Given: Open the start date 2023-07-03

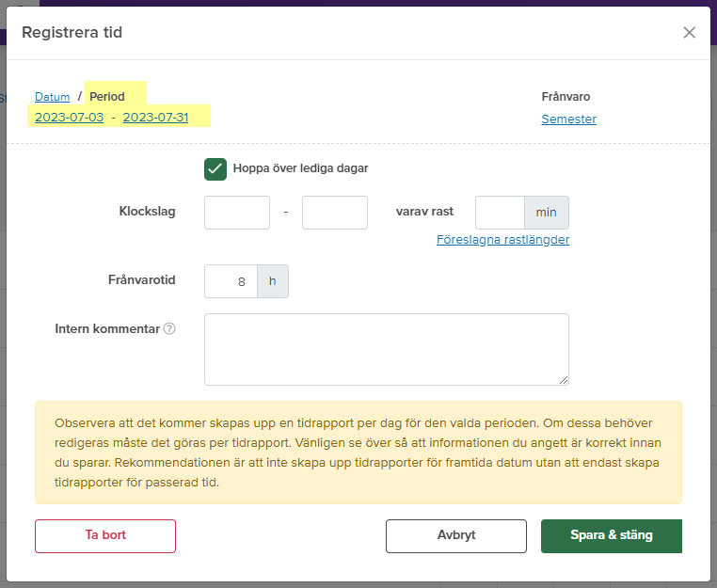Looking at the screenshot, I should 69,118.
